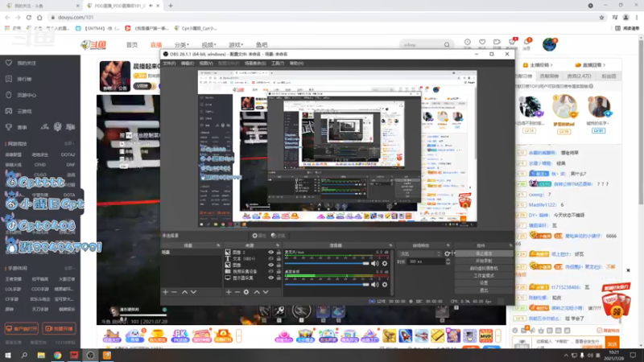Expand 直播回看 section arrow
644x362 pixels.
(x=604, y=65)
